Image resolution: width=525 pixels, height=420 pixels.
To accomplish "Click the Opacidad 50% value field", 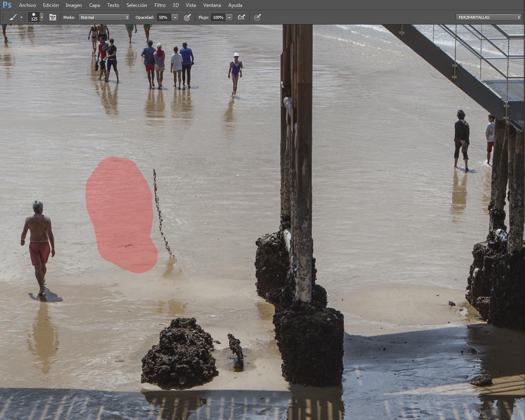I will point(164,17).
